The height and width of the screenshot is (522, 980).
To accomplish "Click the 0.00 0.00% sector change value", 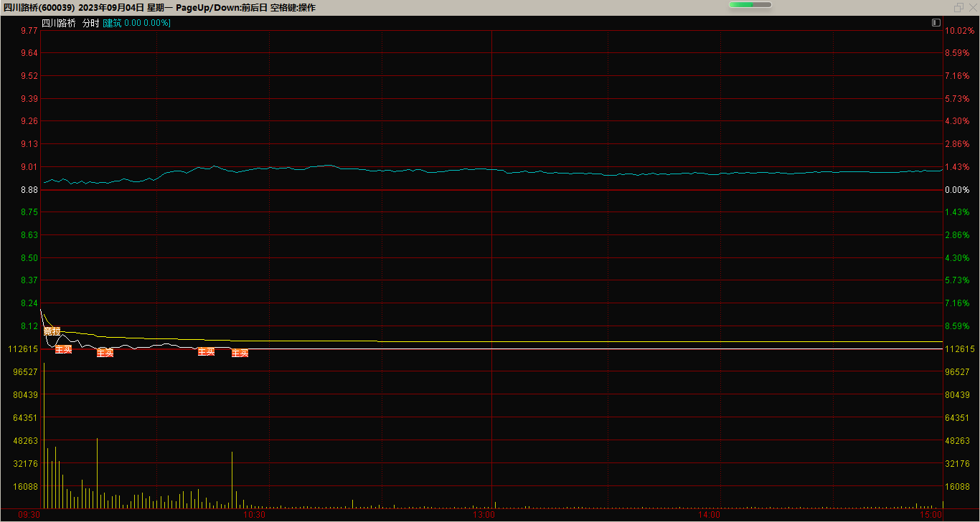I will point(147,23).
